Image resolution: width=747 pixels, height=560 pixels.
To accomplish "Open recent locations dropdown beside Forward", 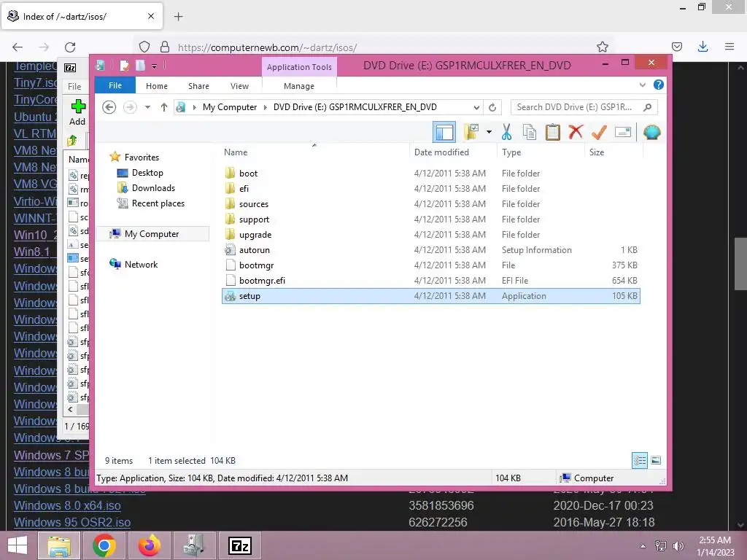I will pos(147,107).
